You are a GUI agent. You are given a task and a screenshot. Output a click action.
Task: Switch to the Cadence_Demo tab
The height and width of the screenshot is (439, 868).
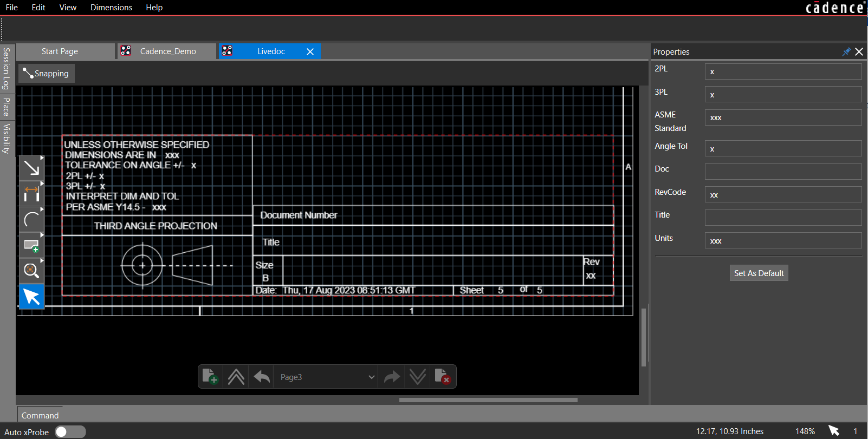[168, 51]
